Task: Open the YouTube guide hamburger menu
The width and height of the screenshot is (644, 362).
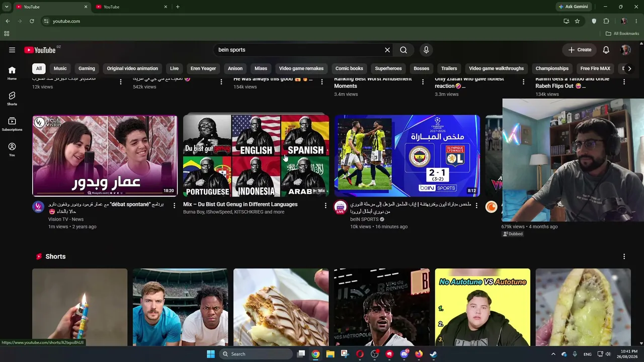Action: tap(12, 50)
